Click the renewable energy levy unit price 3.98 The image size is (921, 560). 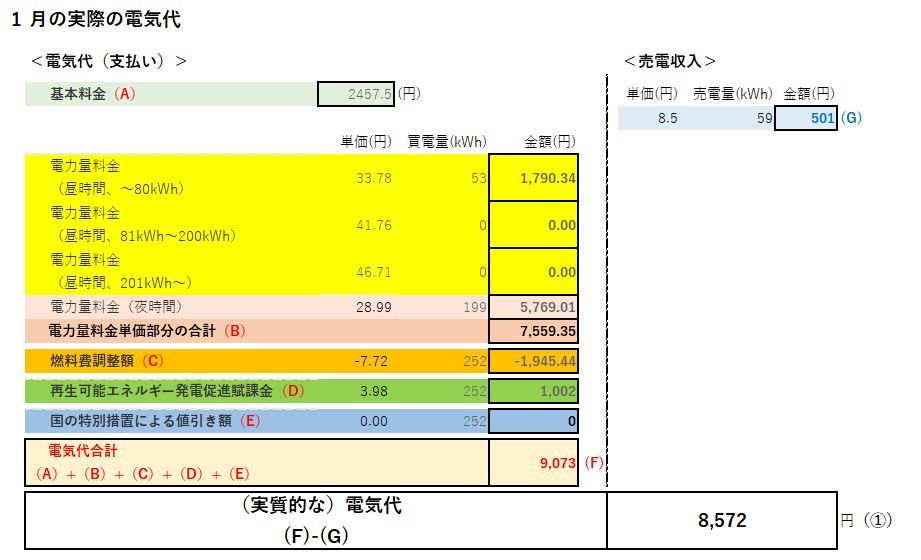click(x=365, y=390)
